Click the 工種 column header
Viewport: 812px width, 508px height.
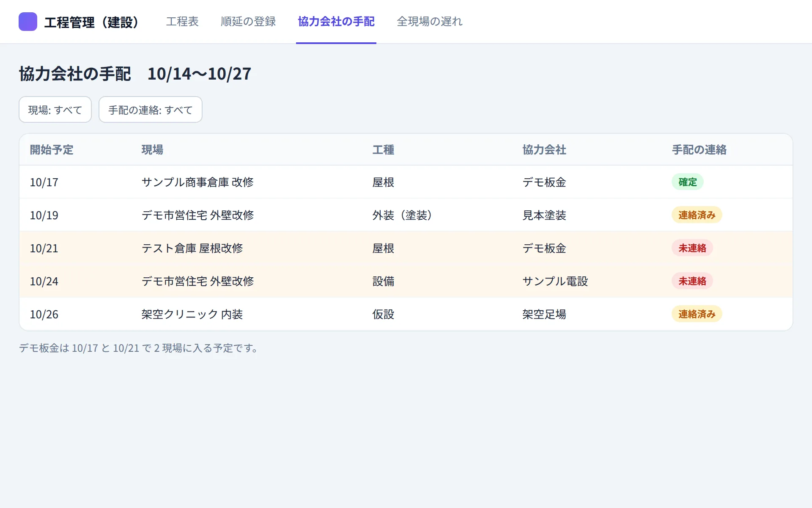point(383,150)
